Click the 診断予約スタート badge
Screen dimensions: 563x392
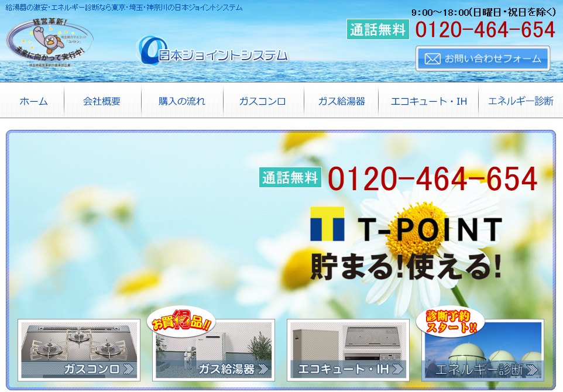[x=447, y=321]
